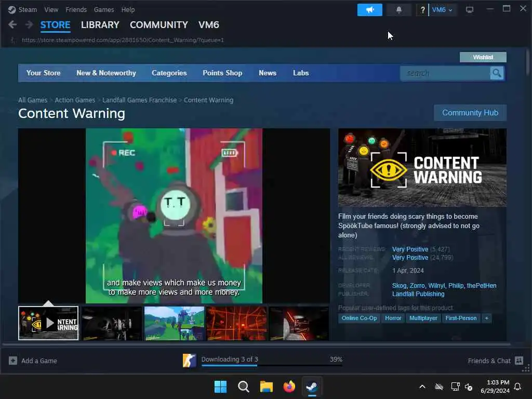Click Action Games breadcrumb
Viewport: 532px width, 399px height.
pyautogui.click(x=75, y=100)
